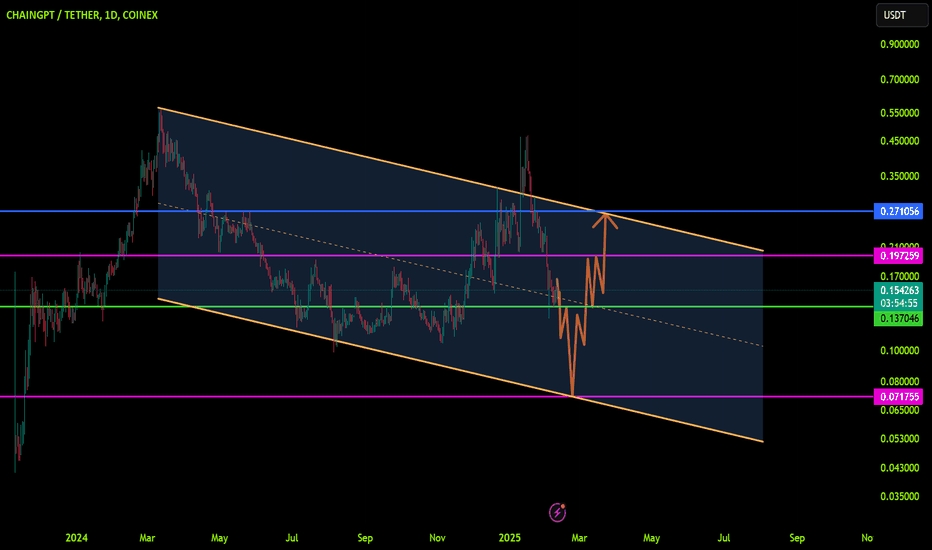Click the 2024 label on time axis

coord(76,538)
